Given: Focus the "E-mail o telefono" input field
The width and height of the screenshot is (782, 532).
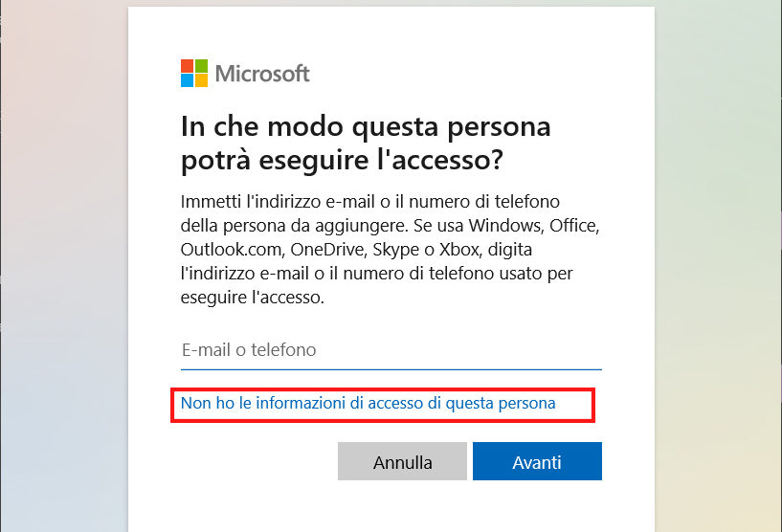Looking at the screenshot, I should click(391, 350).
